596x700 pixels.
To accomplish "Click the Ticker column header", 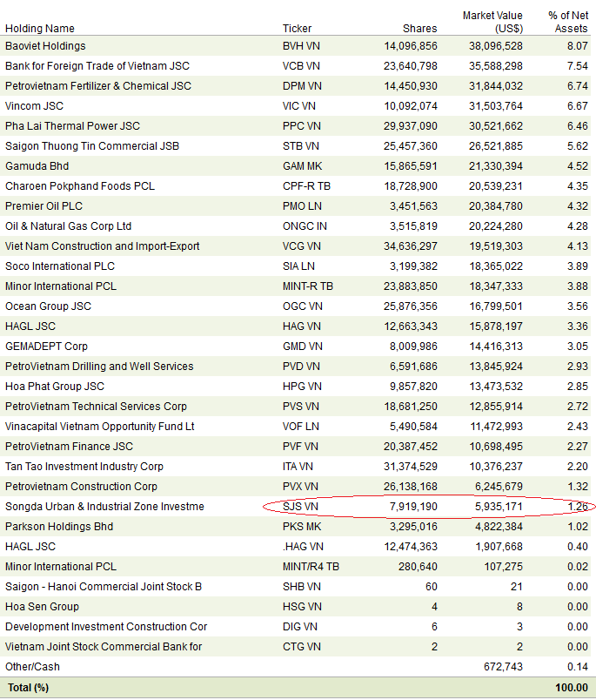I will 297,29.
